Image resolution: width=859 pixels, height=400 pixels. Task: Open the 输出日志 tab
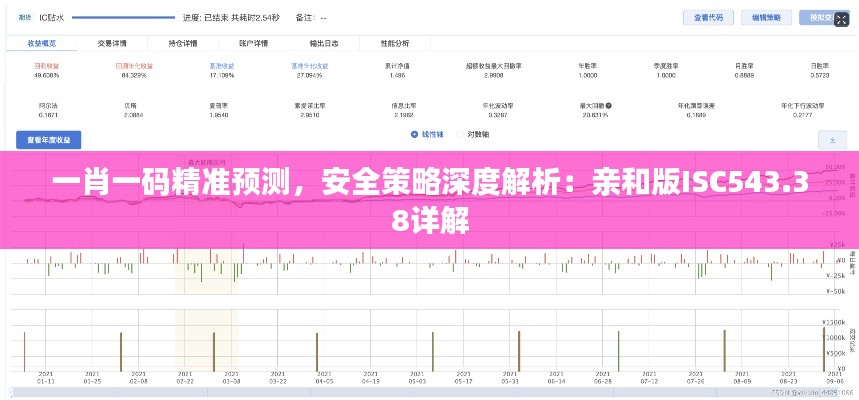coord(324,44)
